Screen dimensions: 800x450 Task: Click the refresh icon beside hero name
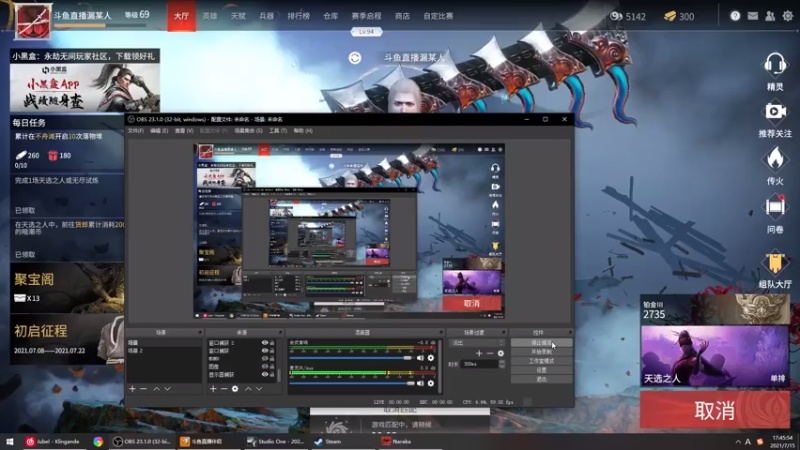355,58
